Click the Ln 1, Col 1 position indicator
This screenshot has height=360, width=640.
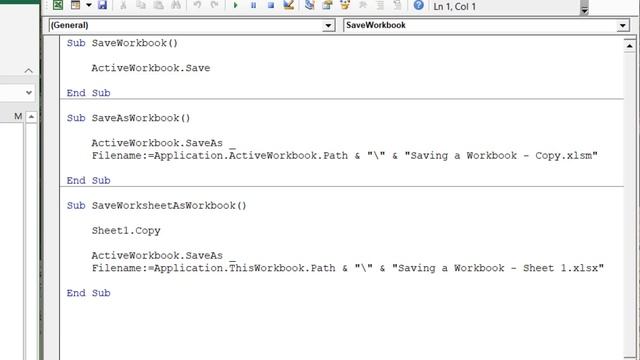coord(454,7)
